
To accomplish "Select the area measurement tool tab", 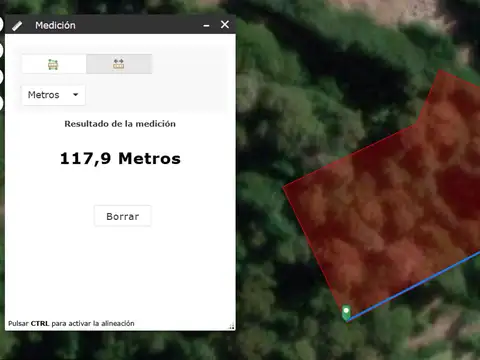I will (54, 64).
